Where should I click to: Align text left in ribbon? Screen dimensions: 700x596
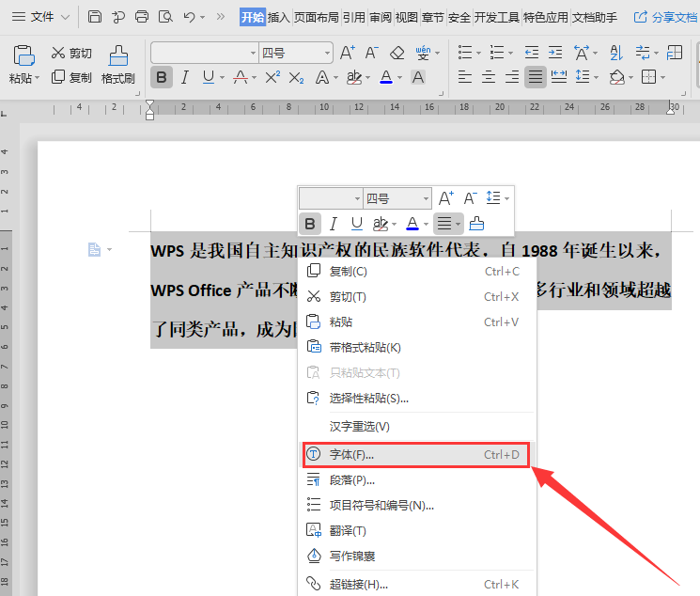coord(465,77)
